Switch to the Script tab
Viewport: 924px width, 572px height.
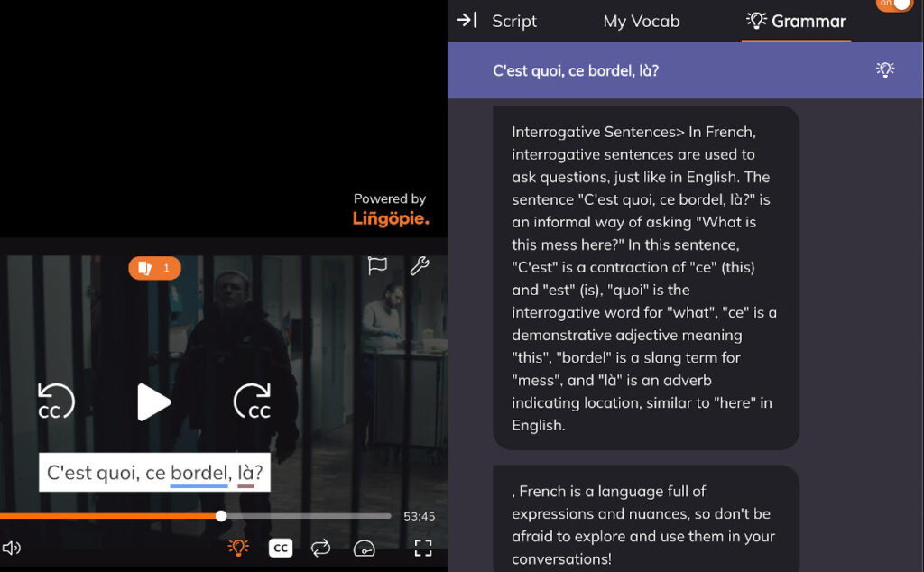point(514,21)
